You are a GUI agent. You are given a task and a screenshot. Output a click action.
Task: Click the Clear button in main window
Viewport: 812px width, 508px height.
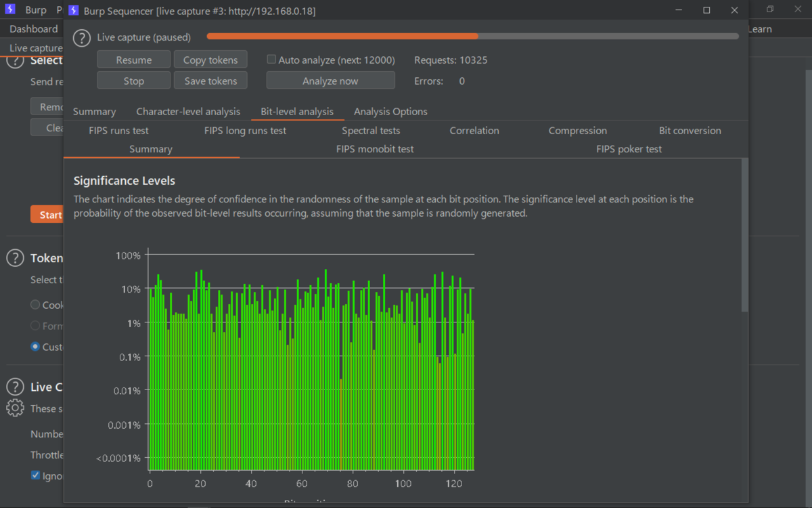(x=47, y=127)
